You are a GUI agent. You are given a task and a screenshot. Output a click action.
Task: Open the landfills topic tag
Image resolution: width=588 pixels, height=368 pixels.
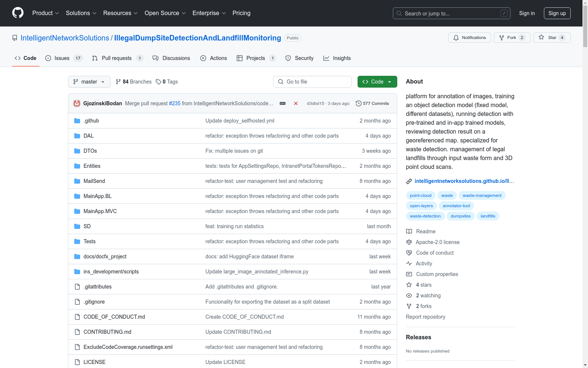tap(488, 216)
